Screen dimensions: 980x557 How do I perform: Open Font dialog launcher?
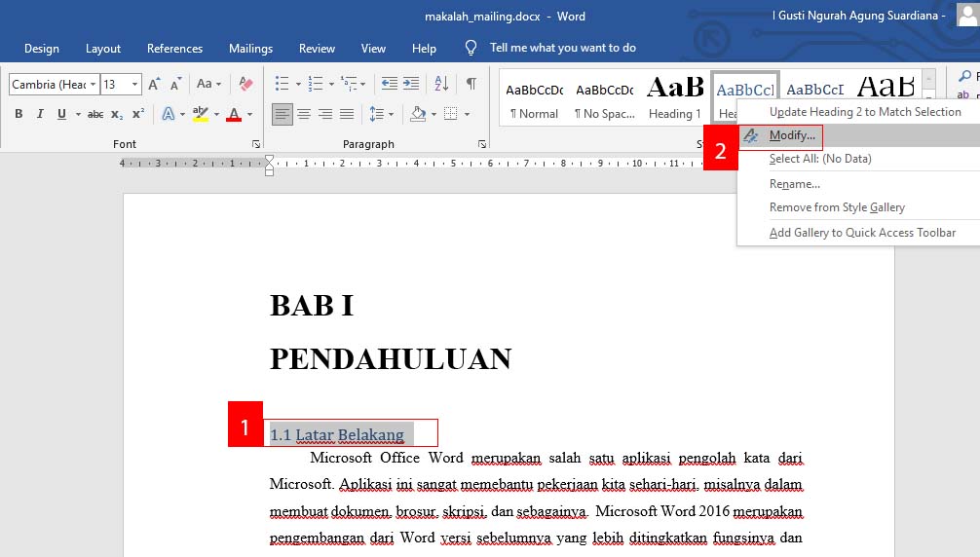pos(255,144)
